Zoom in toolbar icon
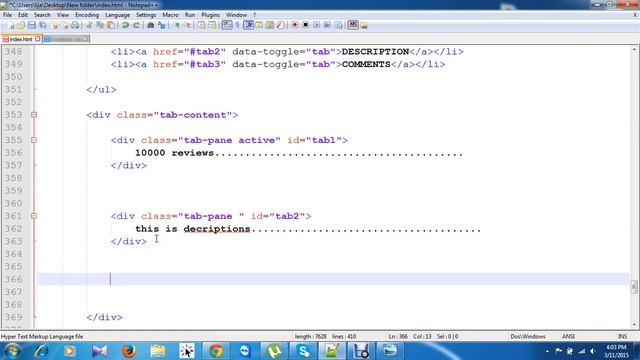 tap(177, 25)
